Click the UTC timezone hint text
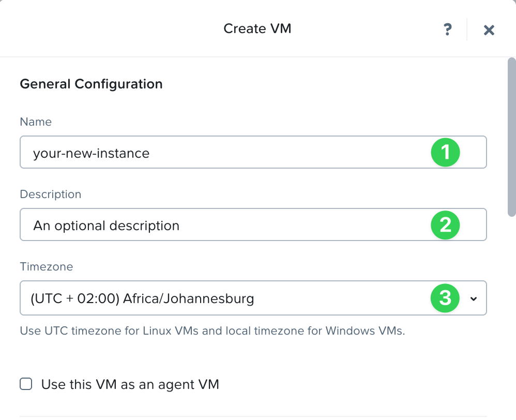Screen dimensions: 516x420 click(x=212, y=331)
